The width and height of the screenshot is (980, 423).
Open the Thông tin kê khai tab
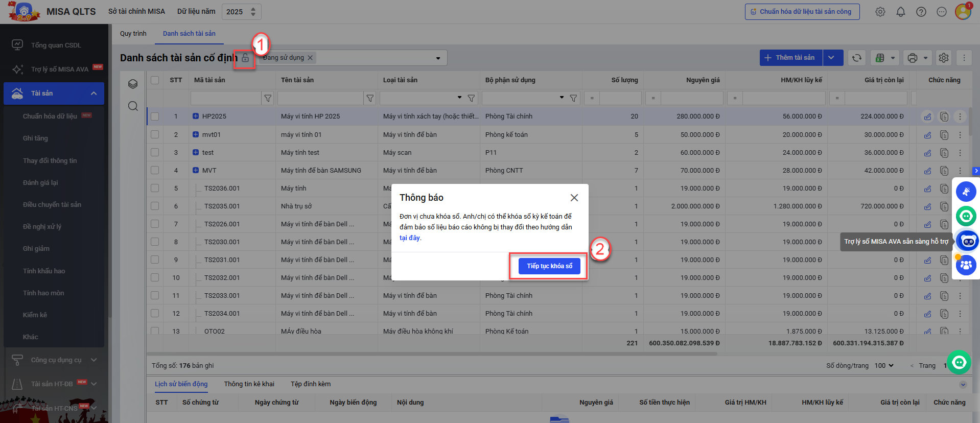(x=249, y=384)
